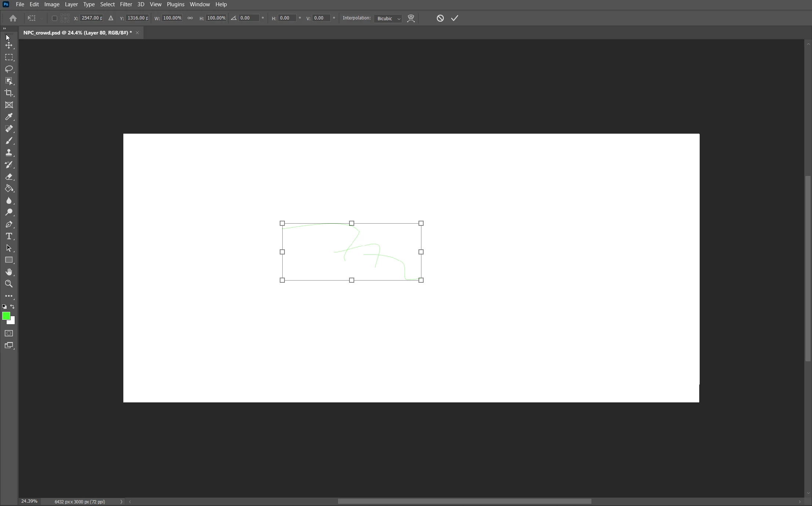Toggle maintain aspect ratio link
Screen dimensions: 812x506
coord(190,18)
